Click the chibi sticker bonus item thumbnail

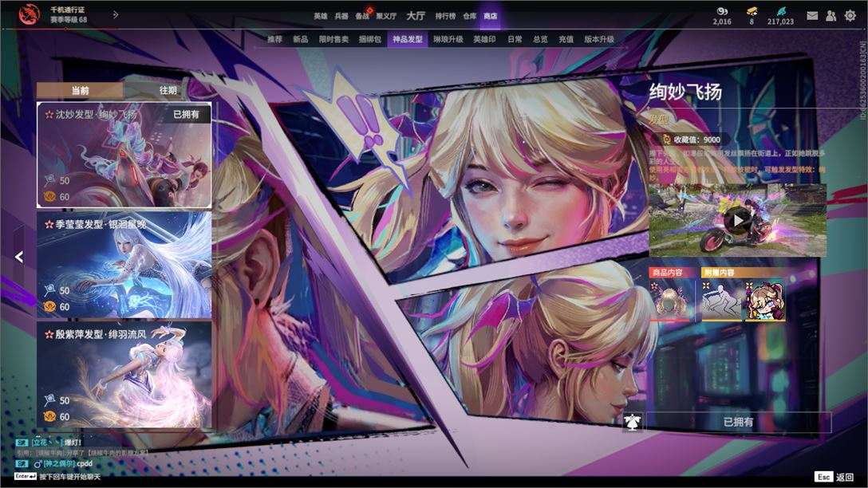(765, 301)
